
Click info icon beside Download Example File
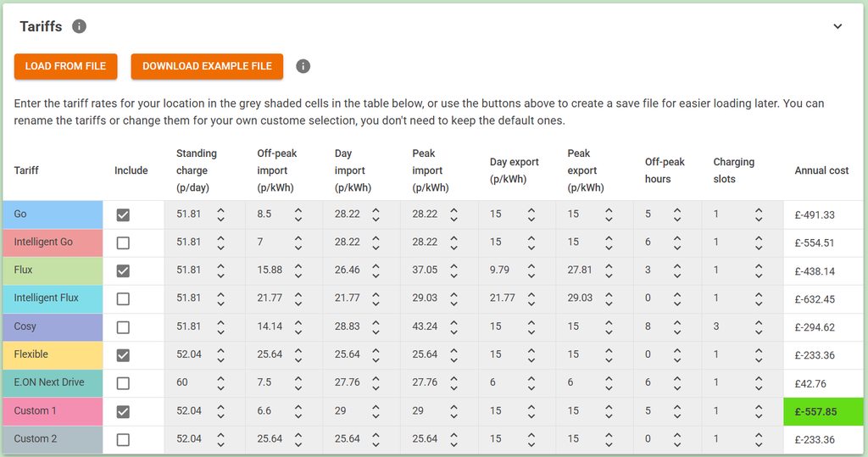[303, 66]
